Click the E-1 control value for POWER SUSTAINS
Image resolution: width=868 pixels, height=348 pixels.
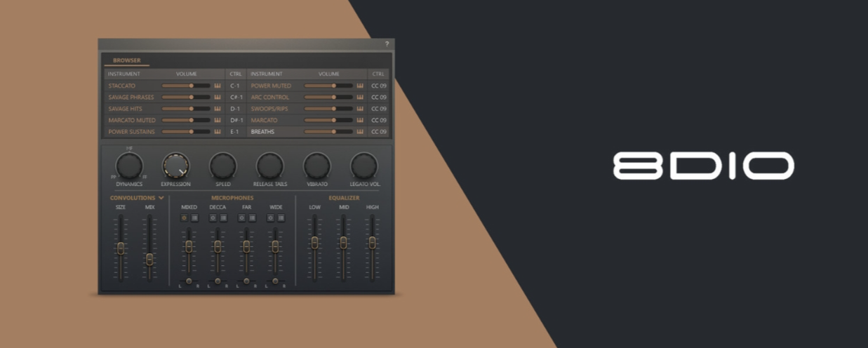(x=236, y=131)
